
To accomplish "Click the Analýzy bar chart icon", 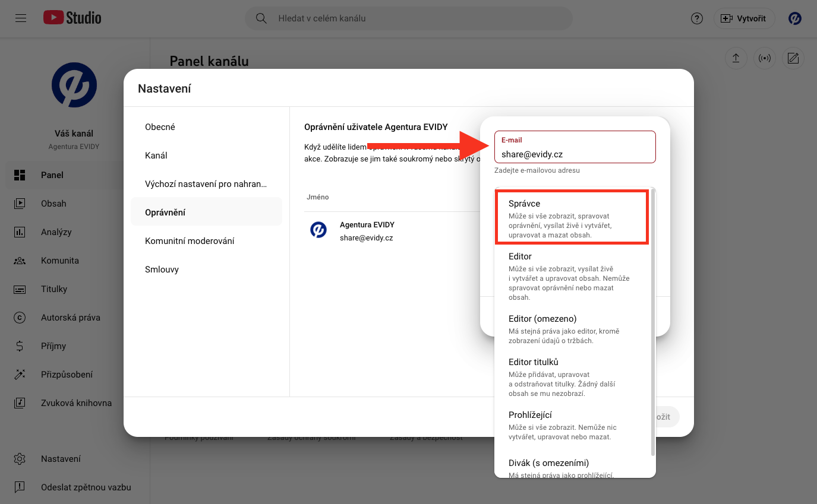I will click(20, 232).
